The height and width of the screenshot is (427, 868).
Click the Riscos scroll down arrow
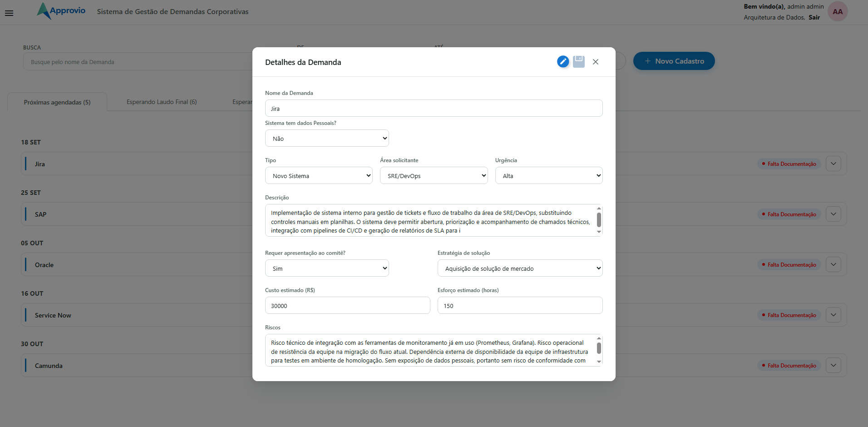coord(599,362)
